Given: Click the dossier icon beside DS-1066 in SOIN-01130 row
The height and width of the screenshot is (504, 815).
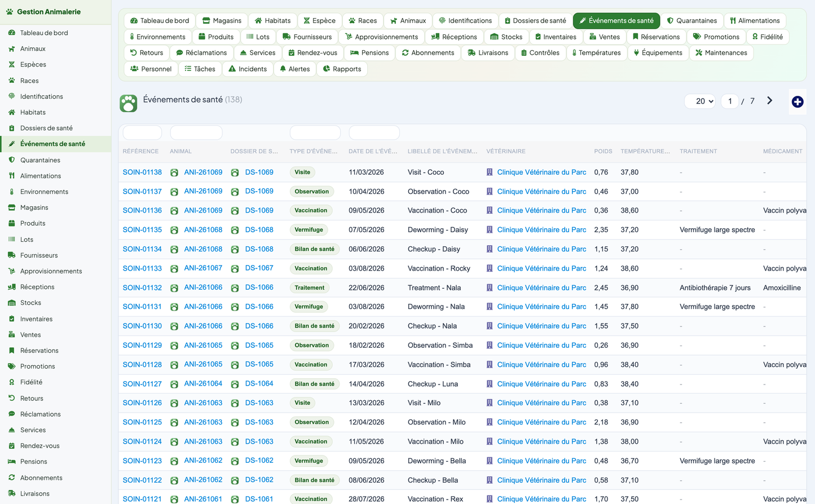Looking at the screenshot, I should point(235,326).
